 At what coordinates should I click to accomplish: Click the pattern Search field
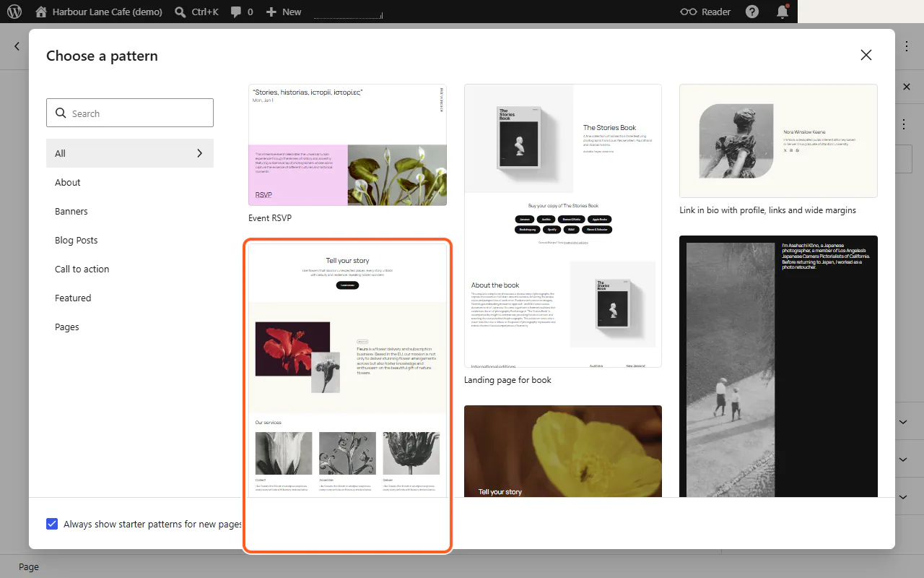(130, 113)
